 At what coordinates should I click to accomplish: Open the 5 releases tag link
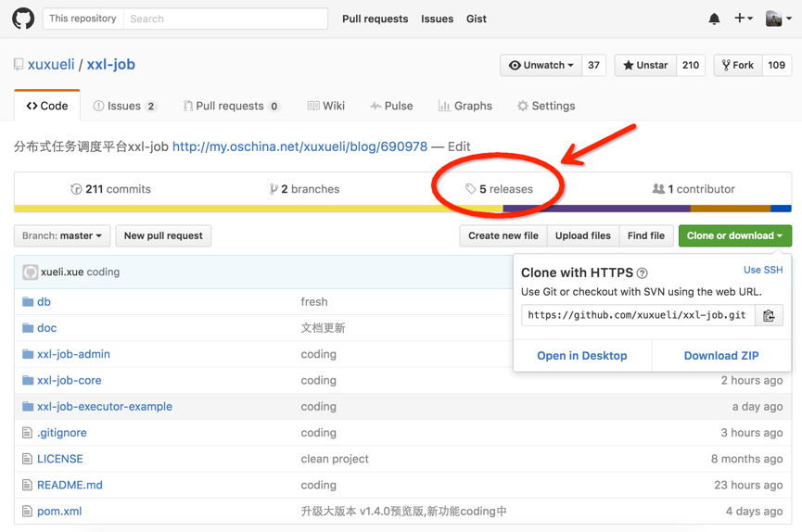pos(499,189)
